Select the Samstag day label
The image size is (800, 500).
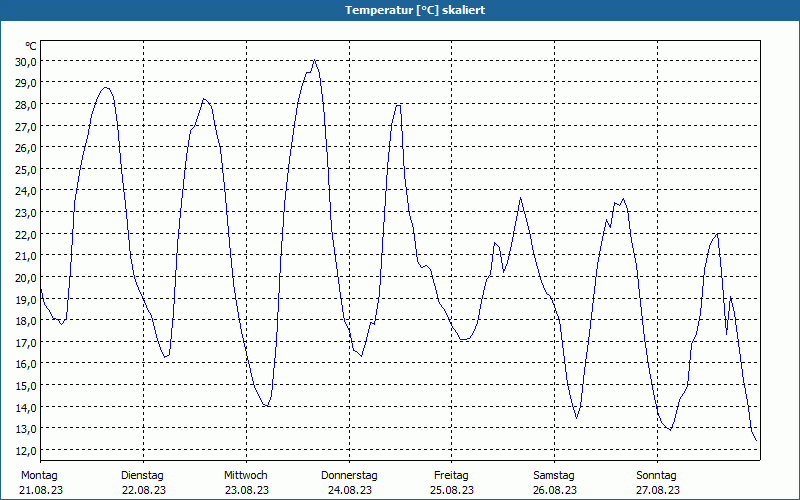point(554,475)
